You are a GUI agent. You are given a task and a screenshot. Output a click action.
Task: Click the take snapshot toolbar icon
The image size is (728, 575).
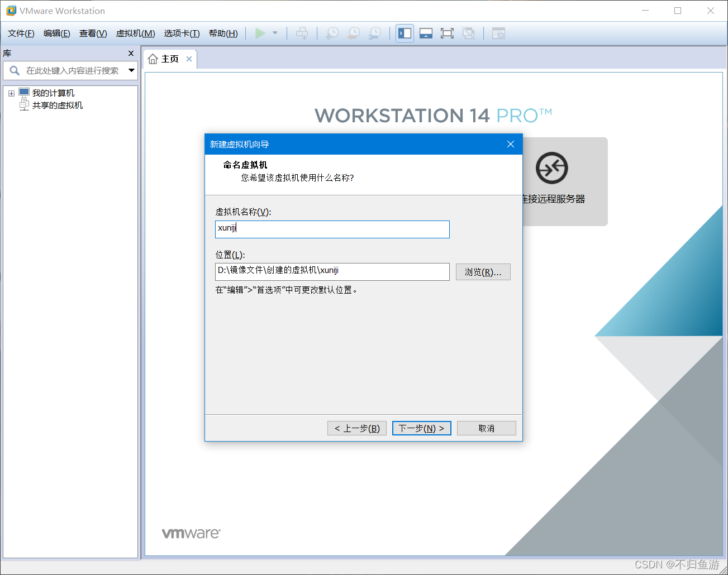(332, 33)
